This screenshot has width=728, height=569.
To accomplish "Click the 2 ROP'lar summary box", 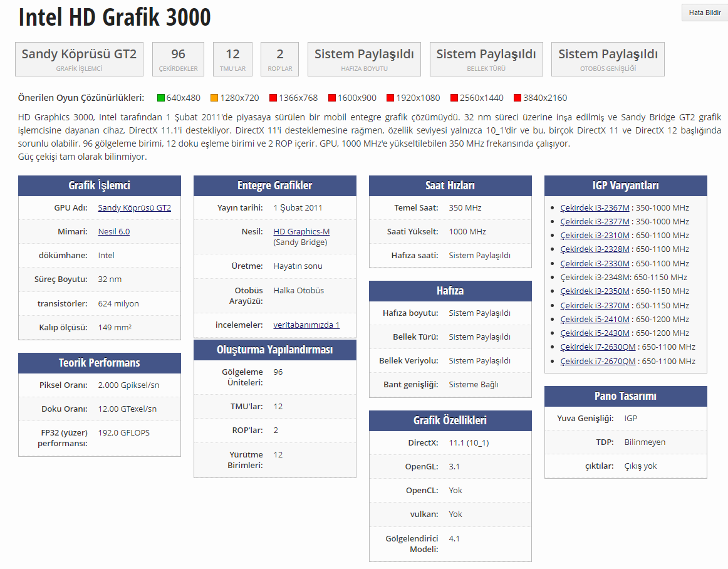I will click(x=280, y=59).
